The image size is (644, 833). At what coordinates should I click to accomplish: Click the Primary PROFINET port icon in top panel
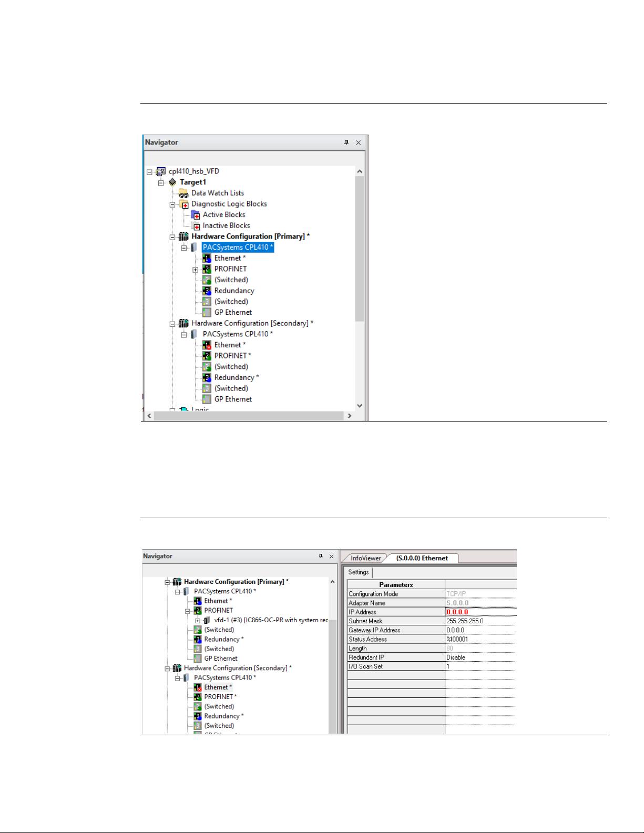point(207,269)
